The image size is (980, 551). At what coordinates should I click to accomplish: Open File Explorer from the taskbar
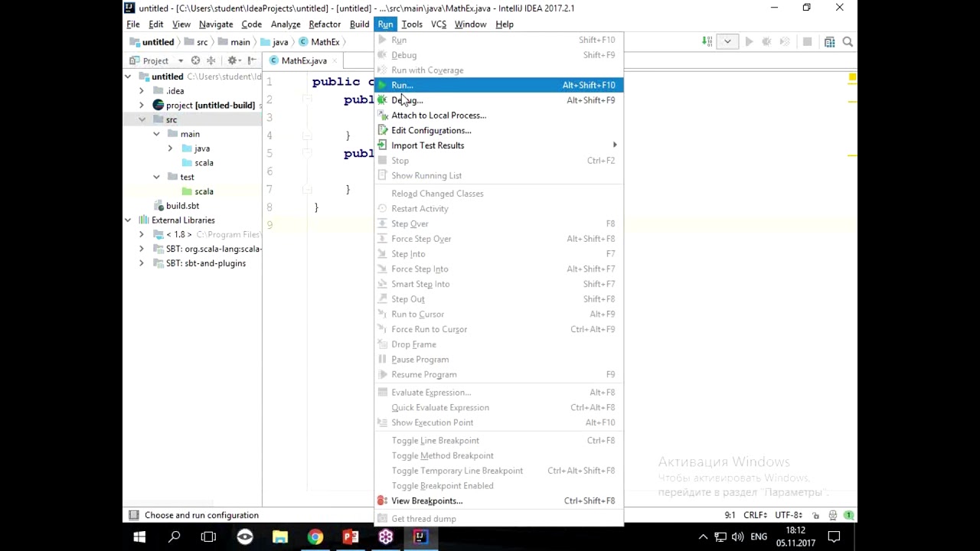click(x=280, y=536)
